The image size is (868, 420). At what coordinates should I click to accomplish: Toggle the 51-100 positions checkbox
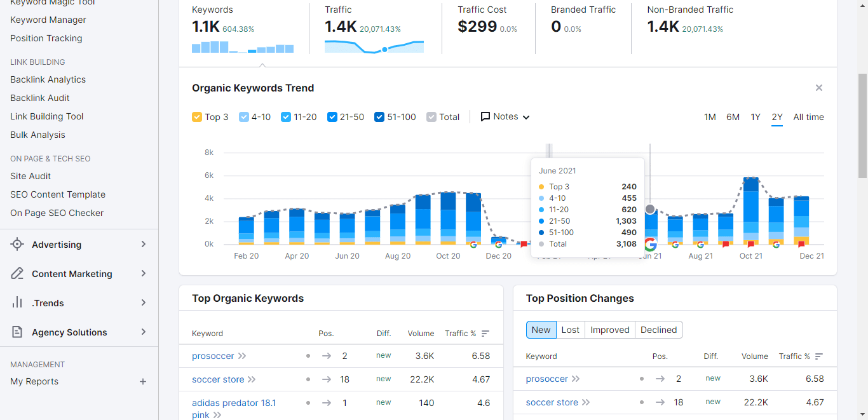coord(379,117)
